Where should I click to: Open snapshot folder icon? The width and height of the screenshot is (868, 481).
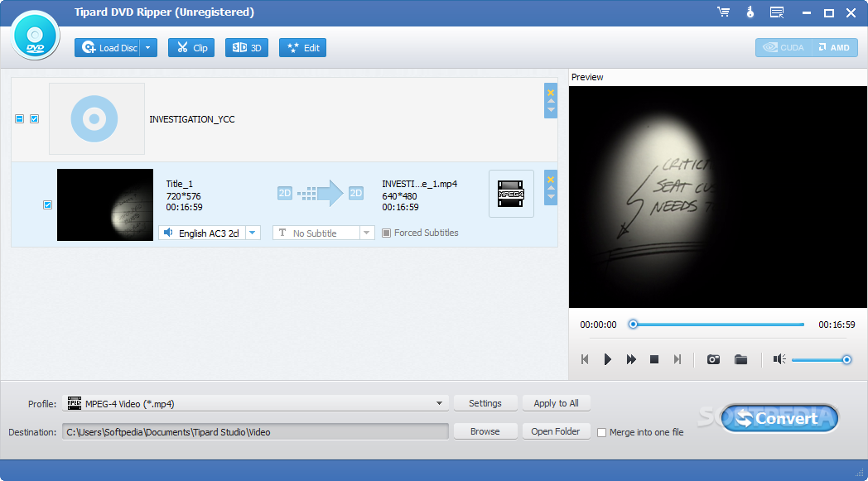(740, 360)
